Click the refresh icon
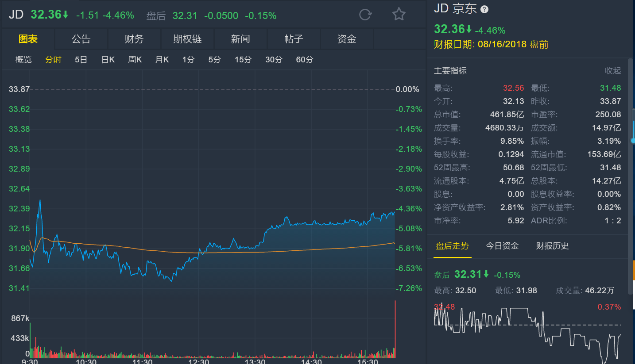The width and height of the screenshot is (635, 364). point(365,15)
